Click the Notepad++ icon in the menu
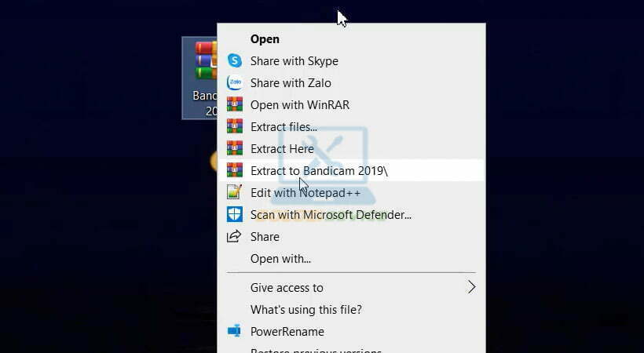 click(234, 192)
